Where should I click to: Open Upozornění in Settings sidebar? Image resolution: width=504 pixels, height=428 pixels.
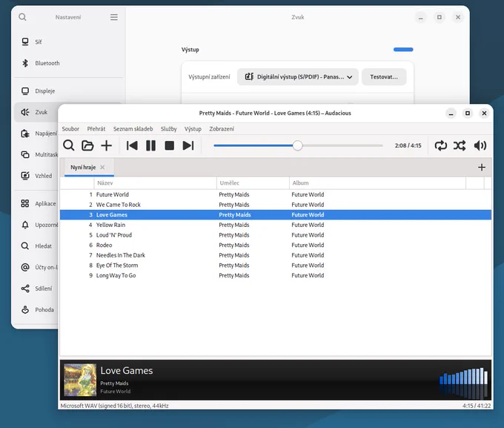[36, 225]
